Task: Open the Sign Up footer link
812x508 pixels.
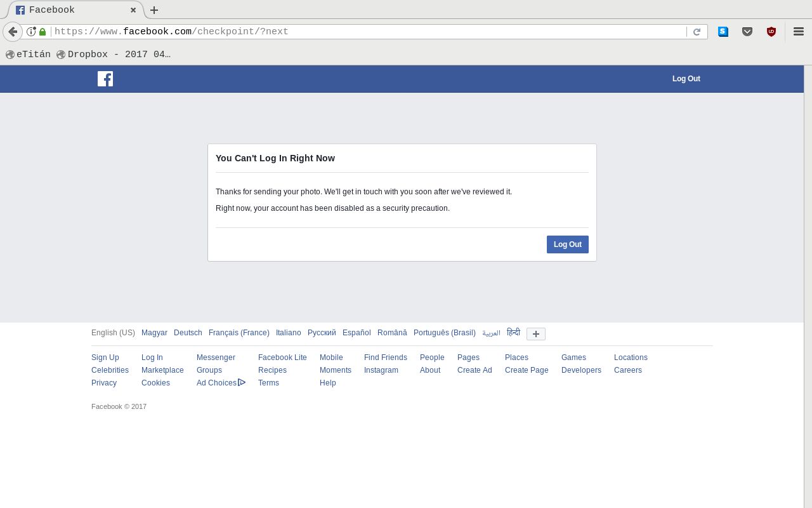Action: 105,358
